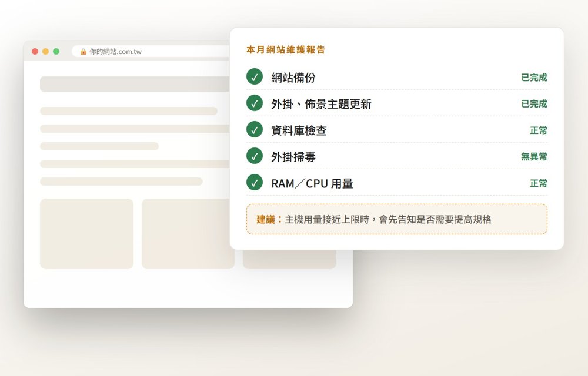
Task: Click 正常 status of 資料庫檢查
Action: tap(539, 130)
